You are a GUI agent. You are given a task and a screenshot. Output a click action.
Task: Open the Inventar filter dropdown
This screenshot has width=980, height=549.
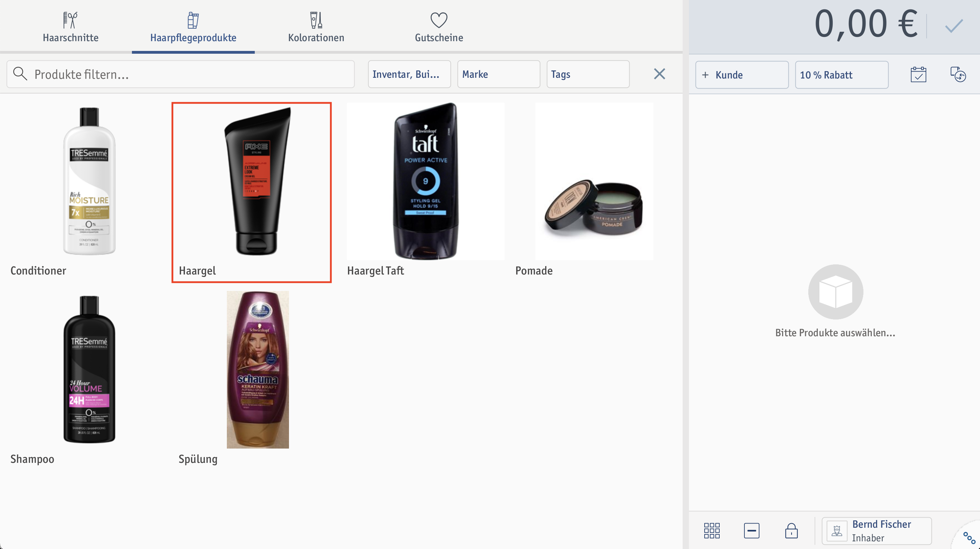coord(409,74)
